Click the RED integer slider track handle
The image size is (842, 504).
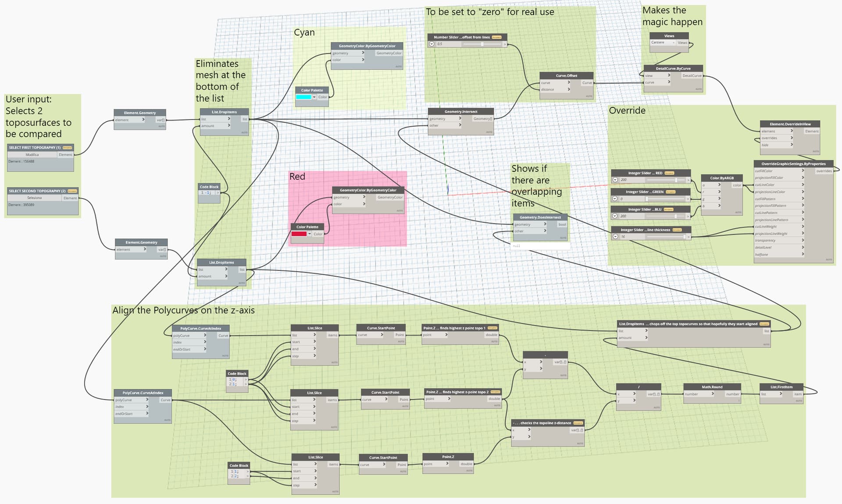pyautogui.click(x=676, y=180)
